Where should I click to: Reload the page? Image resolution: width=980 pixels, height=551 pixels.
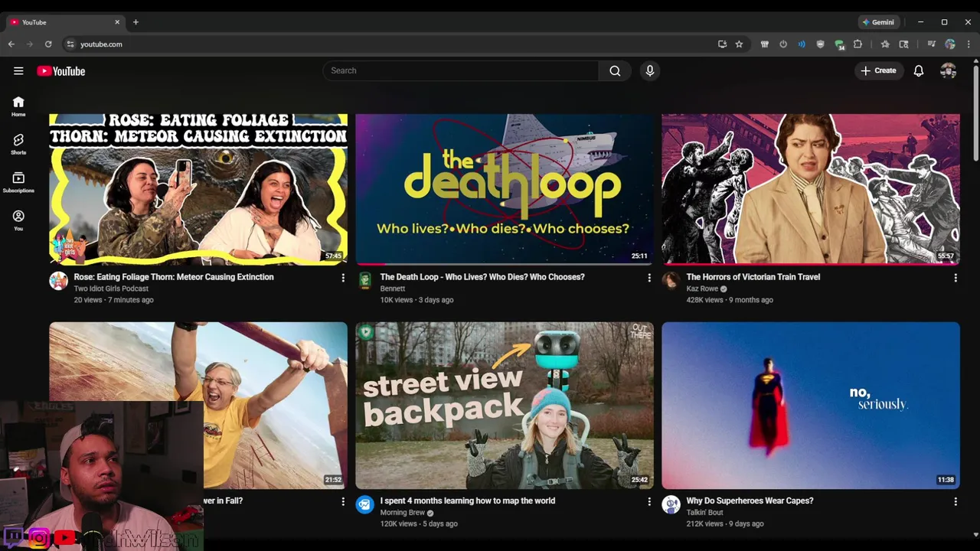click(48, 44)
